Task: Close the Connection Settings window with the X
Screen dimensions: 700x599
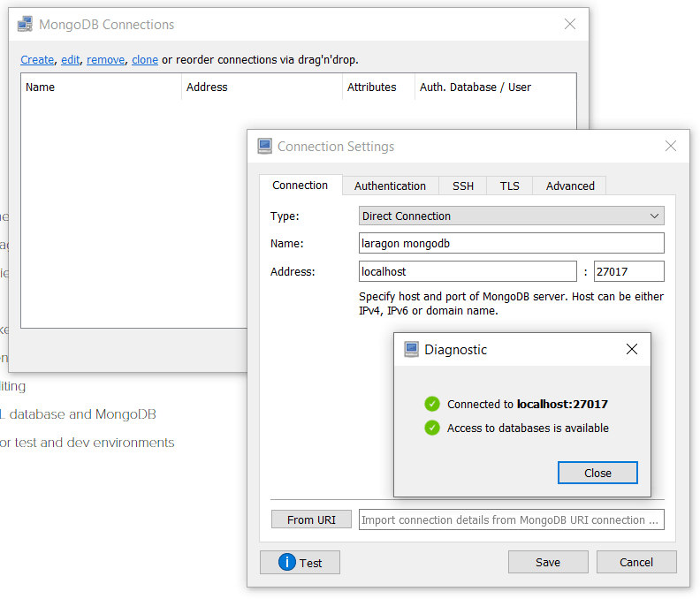Action: point(671,146)
